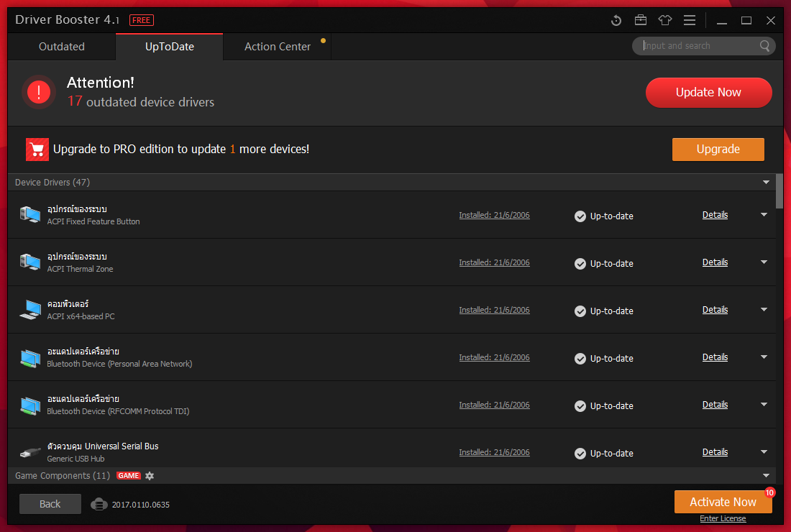Open Details for ACPI Thermal Zone

(x=715, y=262)
